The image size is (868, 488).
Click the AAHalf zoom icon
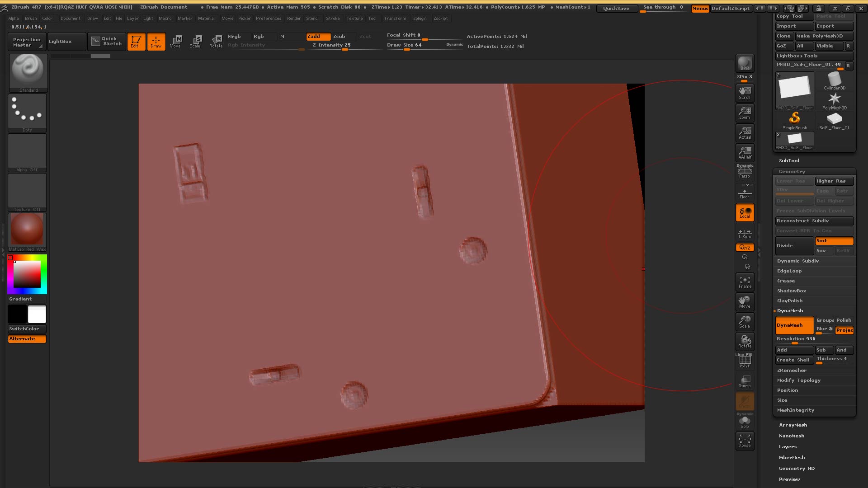pyautogui.click(x=745, y=152)
